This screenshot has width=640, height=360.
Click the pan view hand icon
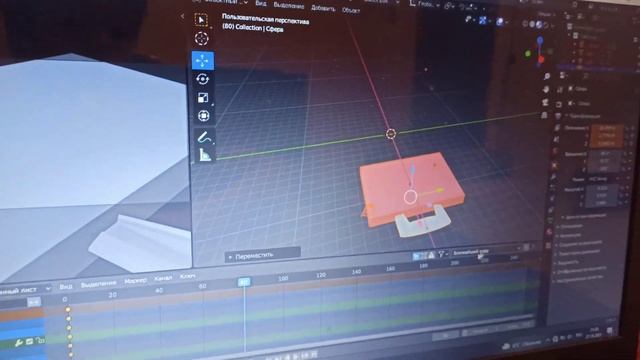(546, 89)
